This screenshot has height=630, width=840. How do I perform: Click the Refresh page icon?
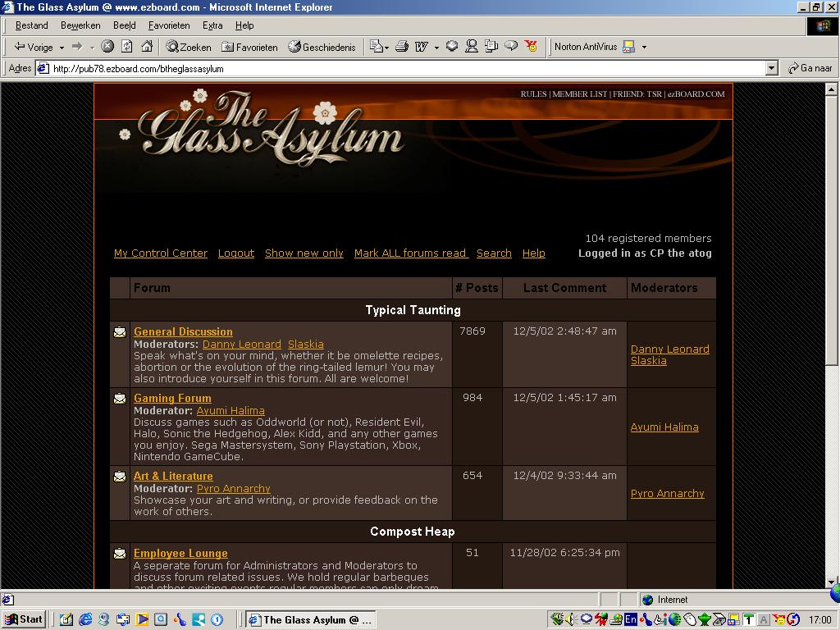click(127, 47)
